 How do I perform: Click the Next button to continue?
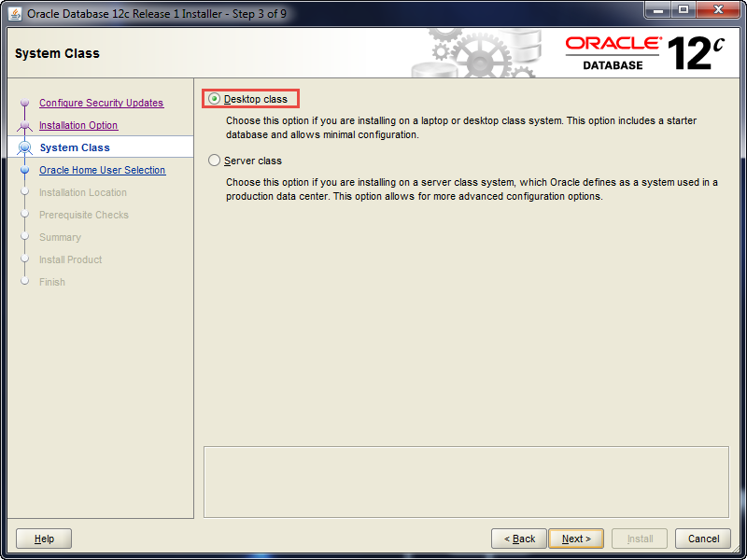point(575,539)
